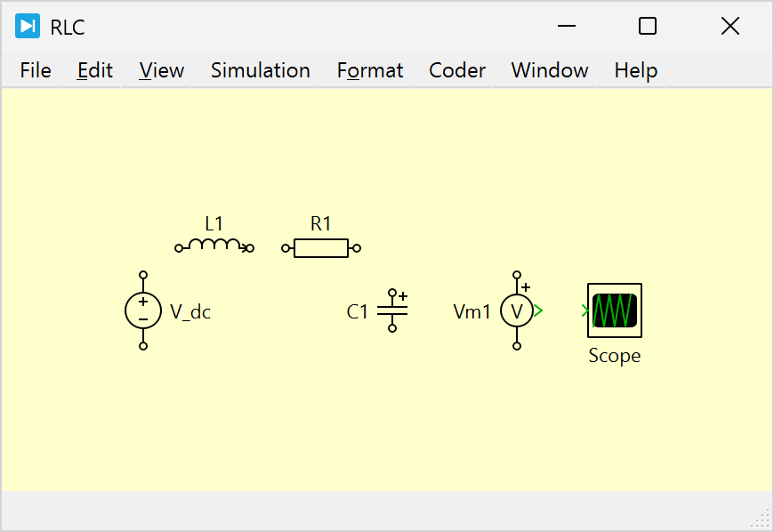Click the V_dc voltage source symbol
The height and width of the screenshot is (532, 774).
[143, 310]
